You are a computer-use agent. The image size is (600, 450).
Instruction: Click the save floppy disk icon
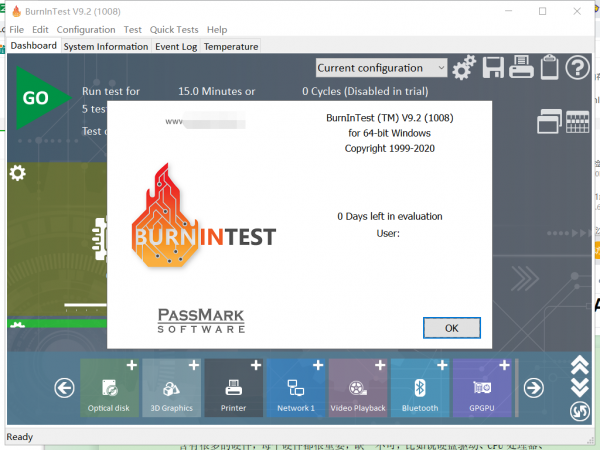pyautogui.click(x=493, y=68)
